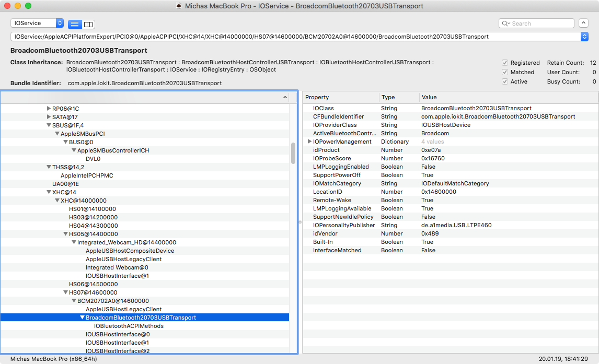Sort by the Type column header
The width and height of the screenshot is (599, 364).
pos(399,97)
